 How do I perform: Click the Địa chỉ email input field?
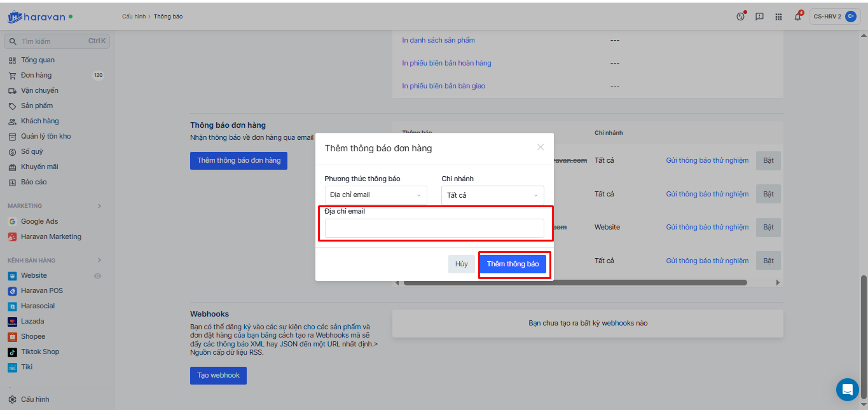(x=434, y=228)
